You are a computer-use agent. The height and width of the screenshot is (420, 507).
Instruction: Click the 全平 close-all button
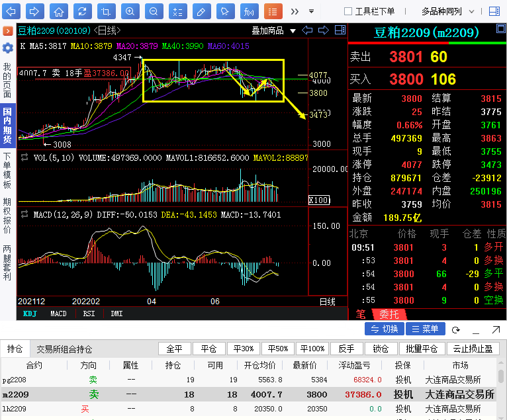click(174, 349)
